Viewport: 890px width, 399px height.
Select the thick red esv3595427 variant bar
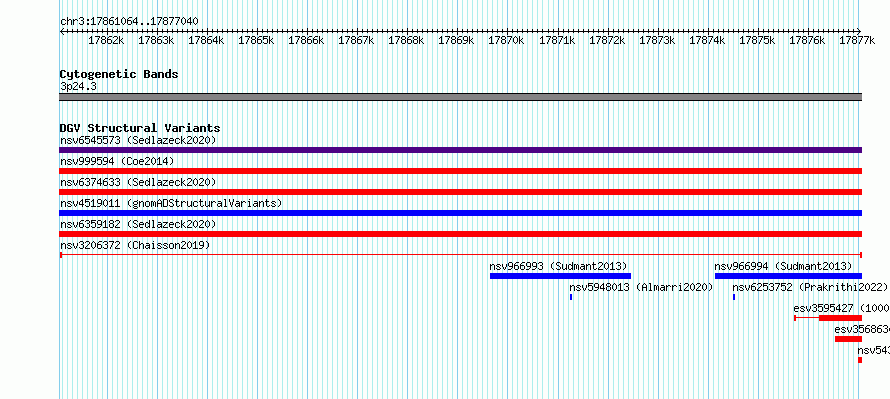coord(840,318)
